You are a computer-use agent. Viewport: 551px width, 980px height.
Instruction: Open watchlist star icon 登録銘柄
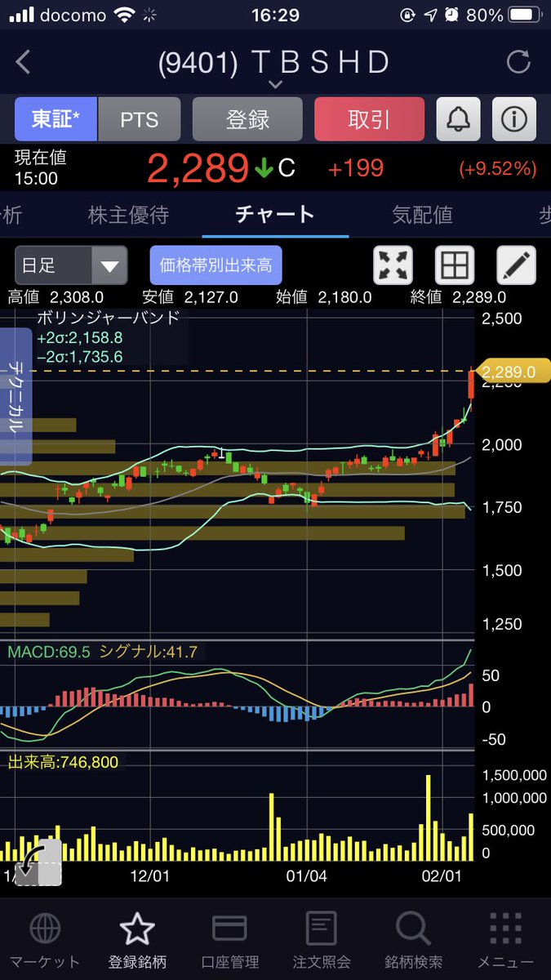(137, 941)
